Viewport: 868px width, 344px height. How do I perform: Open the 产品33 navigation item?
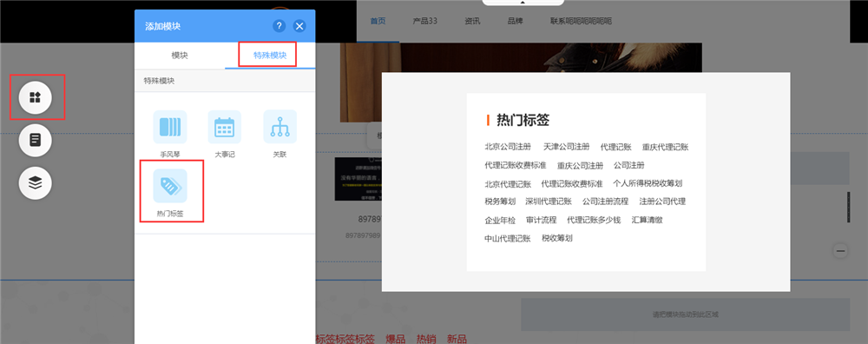pyautogui.click(x=425, y=22)
